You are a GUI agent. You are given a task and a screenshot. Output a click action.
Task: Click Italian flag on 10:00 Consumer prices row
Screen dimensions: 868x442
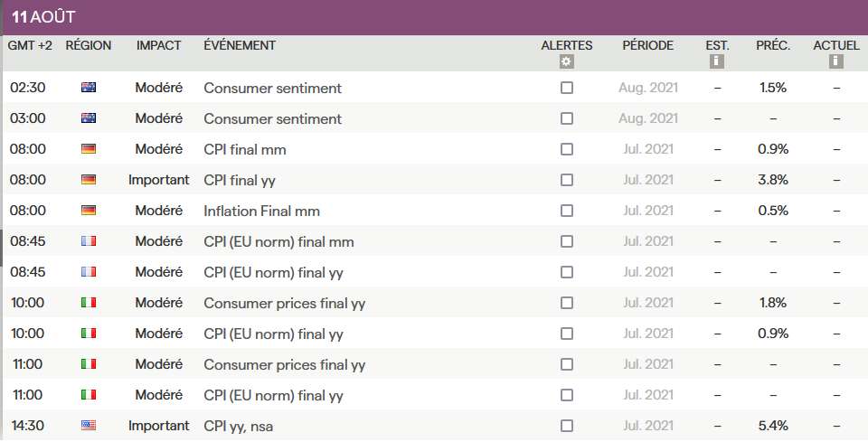coord(89,303)
